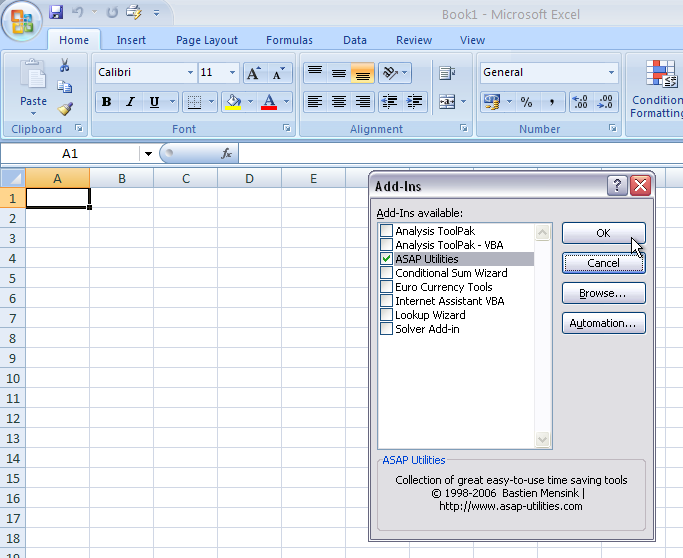
Task: Enable Conditional Sum Wizard add-in
Action: [386, 273]
